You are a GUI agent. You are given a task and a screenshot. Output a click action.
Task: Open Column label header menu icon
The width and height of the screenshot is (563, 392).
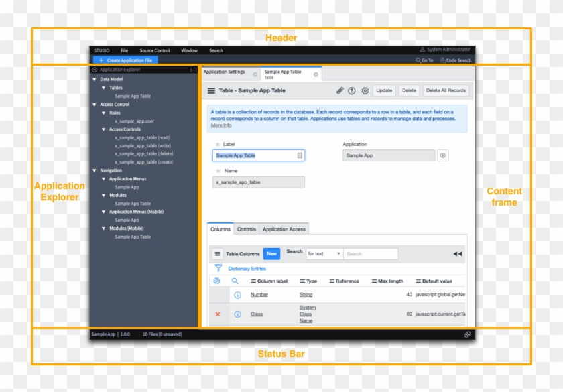click(x=253, y=281)
